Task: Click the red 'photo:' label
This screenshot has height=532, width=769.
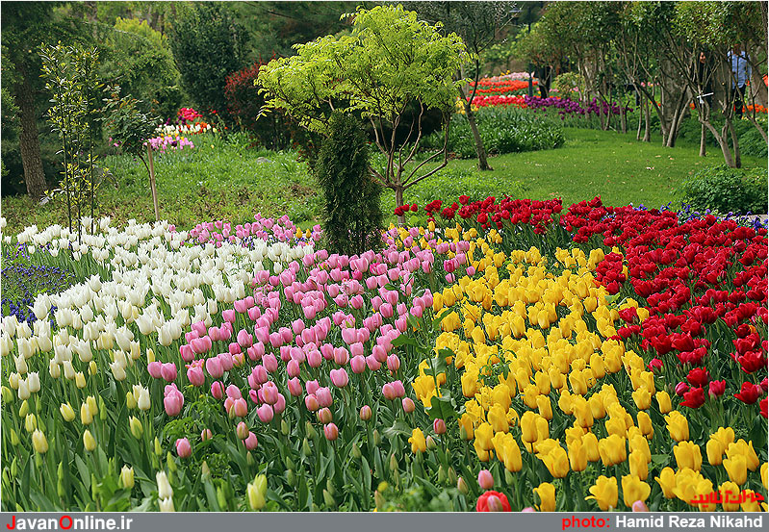Action: 585,522
